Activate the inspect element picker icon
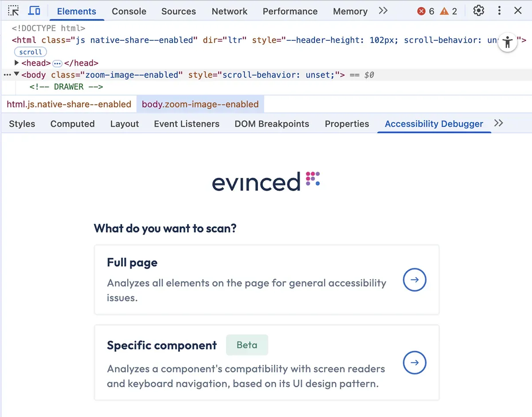Image resolution: width=532 pixels, height=417 pixels. (x=14, y=11)
